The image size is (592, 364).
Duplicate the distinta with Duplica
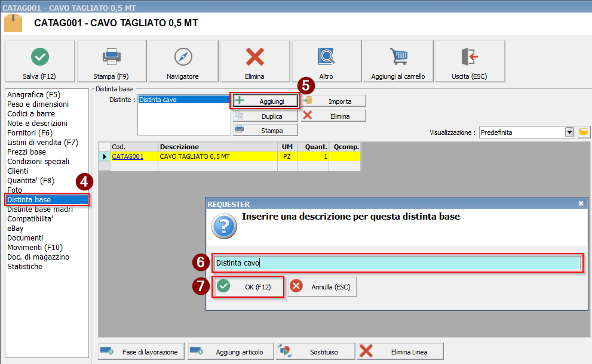pyautogui.click(x=265, y=116)
